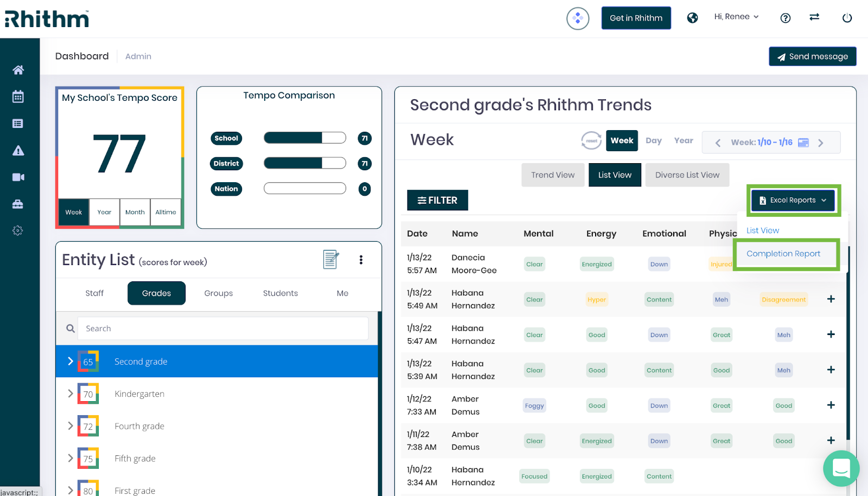Open the alert triangle icon in sidebar
Screen dimensions: 868x496
(18, 150)
